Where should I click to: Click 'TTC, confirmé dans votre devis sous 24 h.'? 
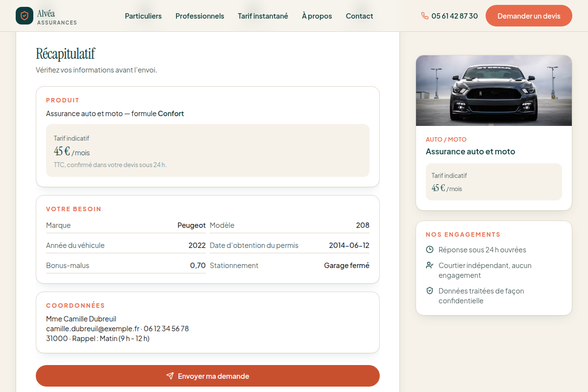110,165
